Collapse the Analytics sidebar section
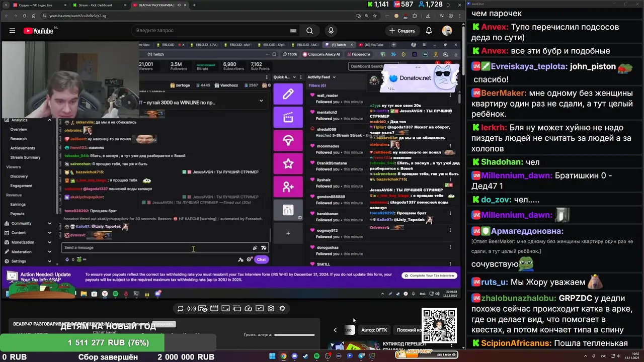The height and width of the screenshot is (362, 644). click(x=49, y=120)
